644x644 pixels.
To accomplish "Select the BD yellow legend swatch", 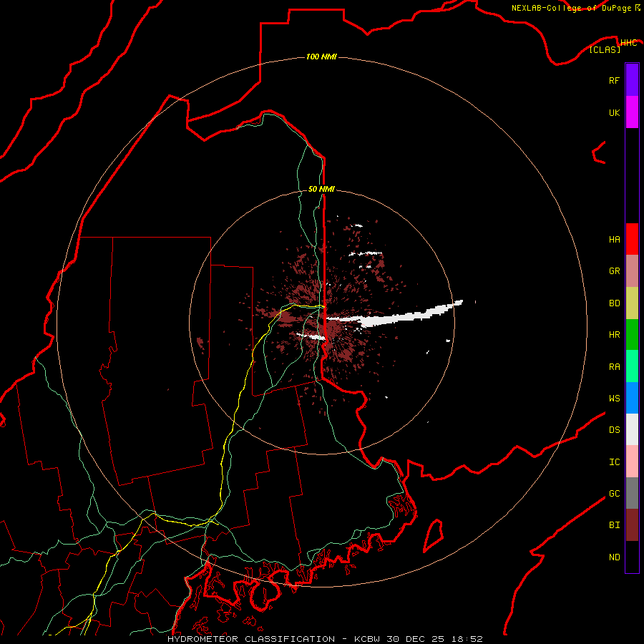I will coord(632,303).
